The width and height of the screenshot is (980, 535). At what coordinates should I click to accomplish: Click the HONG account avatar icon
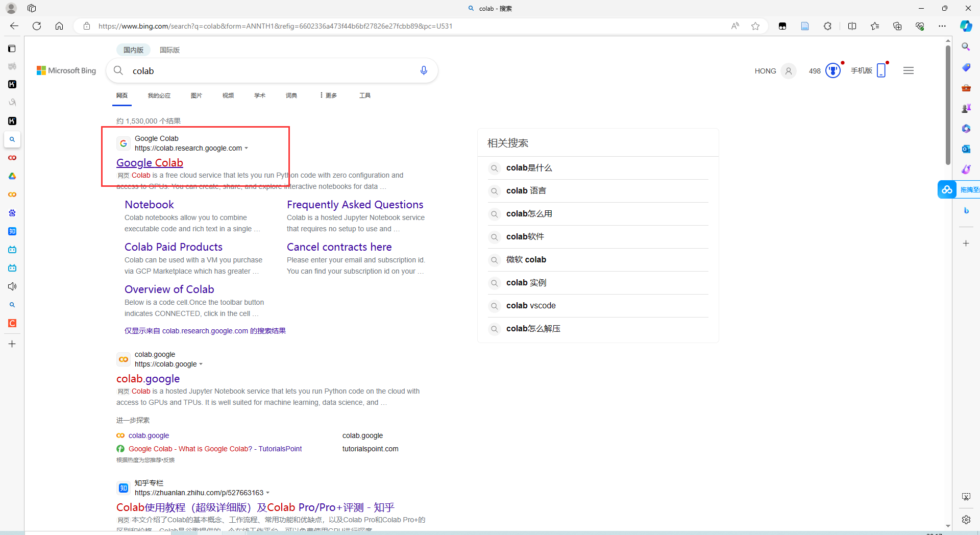coord(789,71)
